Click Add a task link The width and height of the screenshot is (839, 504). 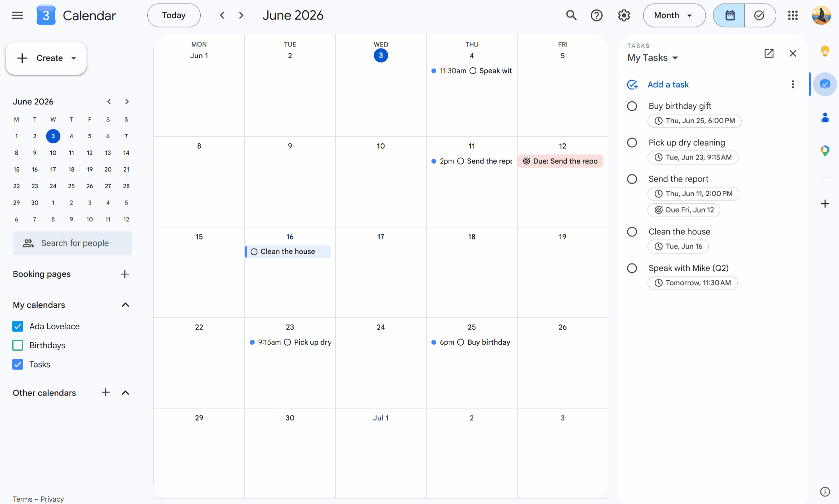668,85
